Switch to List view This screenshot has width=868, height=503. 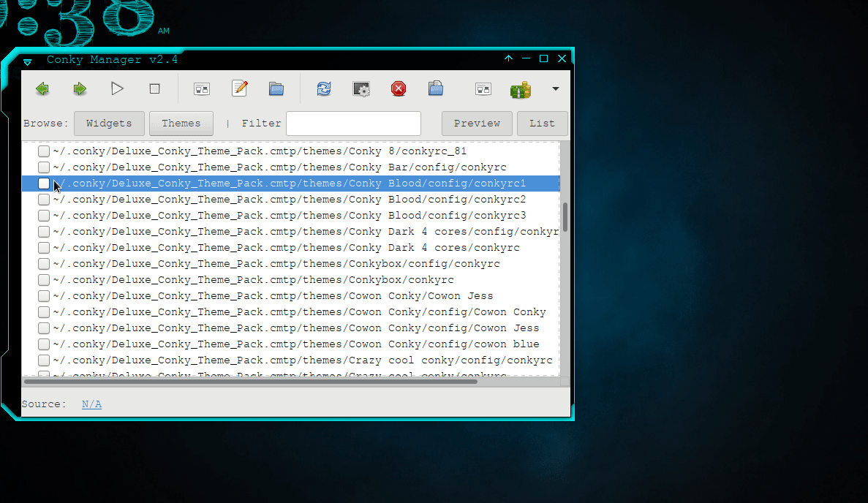click(x=542, y=123)
